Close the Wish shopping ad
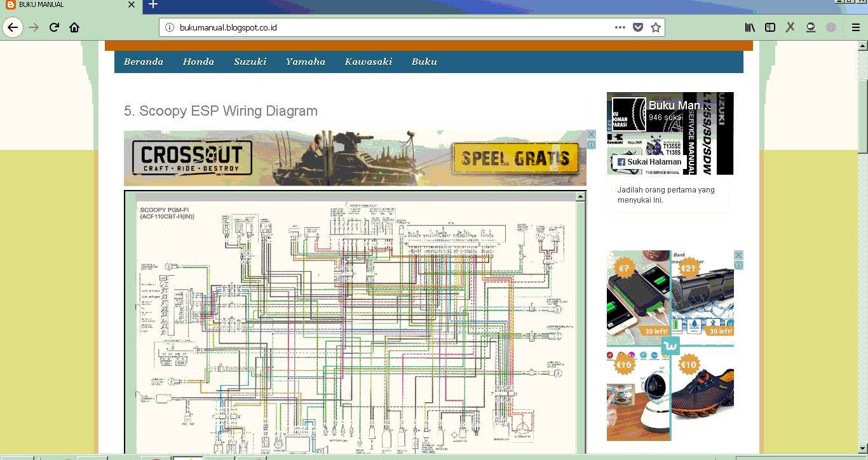 point(738,255)
